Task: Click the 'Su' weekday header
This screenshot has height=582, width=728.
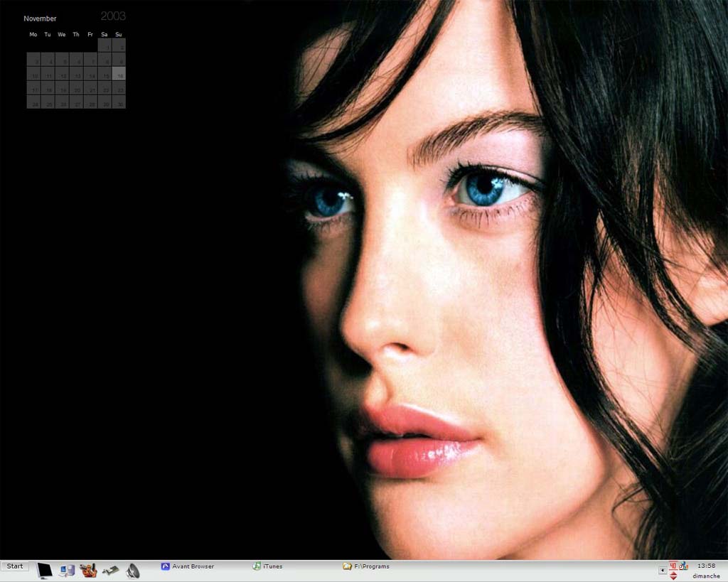Action: click(x=119, y=34)
